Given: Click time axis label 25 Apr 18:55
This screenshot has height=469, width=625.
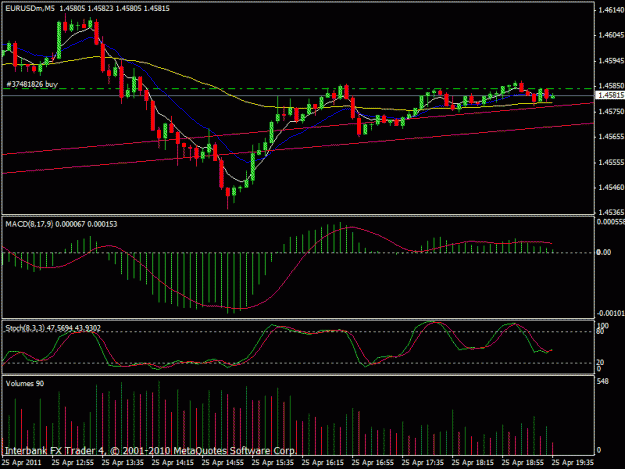Looking at the screenshot, I should [x=523, y=462].
